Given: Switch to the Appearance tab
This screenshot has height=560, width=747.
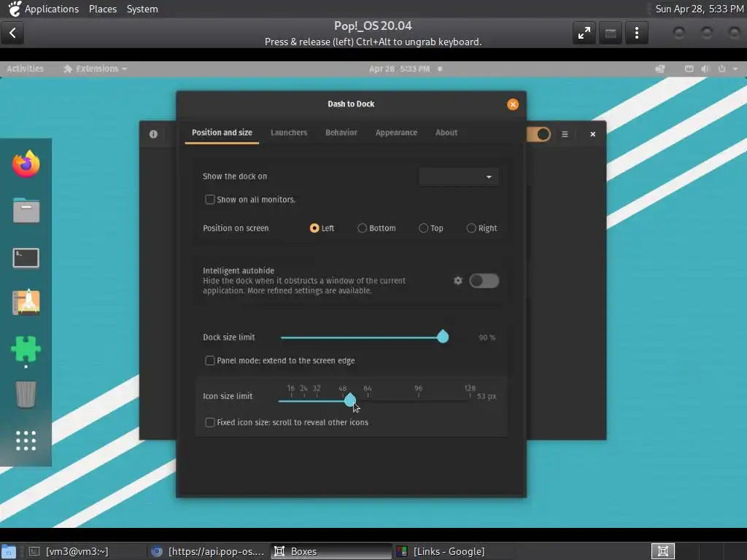Looking at the screenshot, I should point(396,133).
